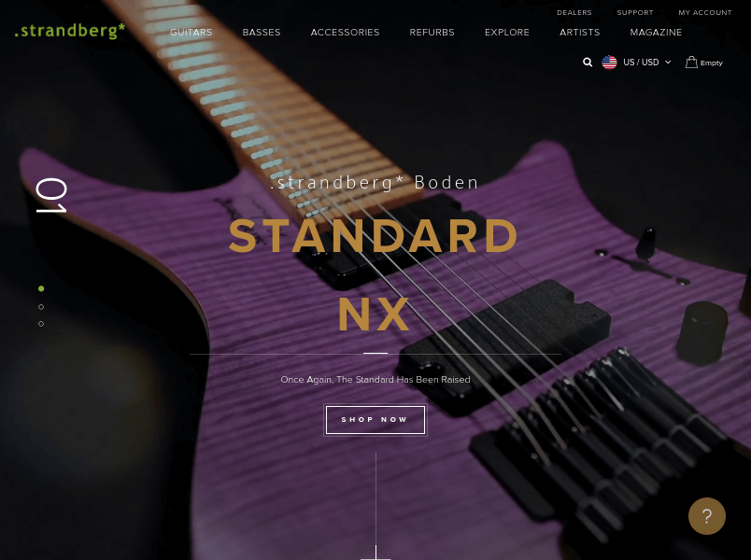Open the Magazine page

click(656, 32)
